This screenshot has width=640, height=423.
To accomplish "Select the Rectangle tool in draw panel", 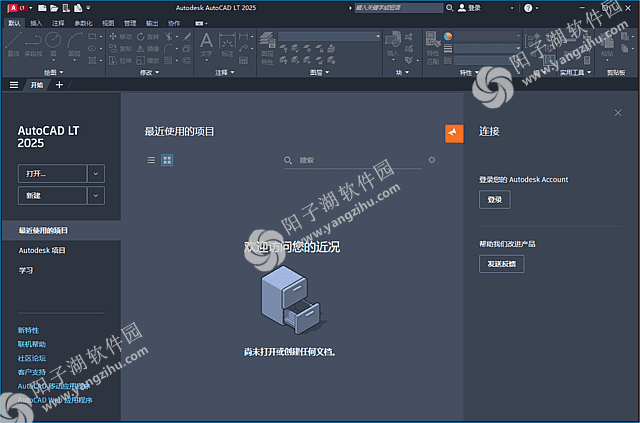I will click(x=92, y=37).
